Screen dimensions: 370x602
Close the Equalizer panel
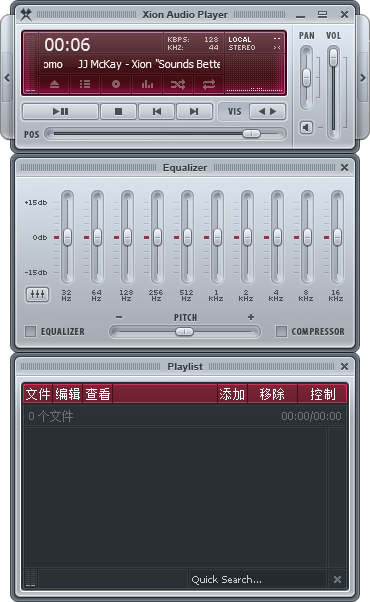pos(344,168)
